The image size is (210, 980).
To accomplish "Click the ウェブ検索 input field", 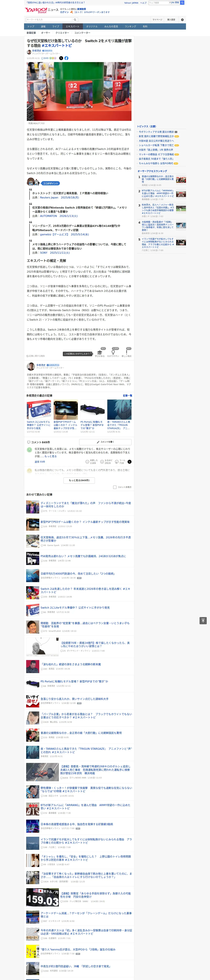I will pos(158,3).
